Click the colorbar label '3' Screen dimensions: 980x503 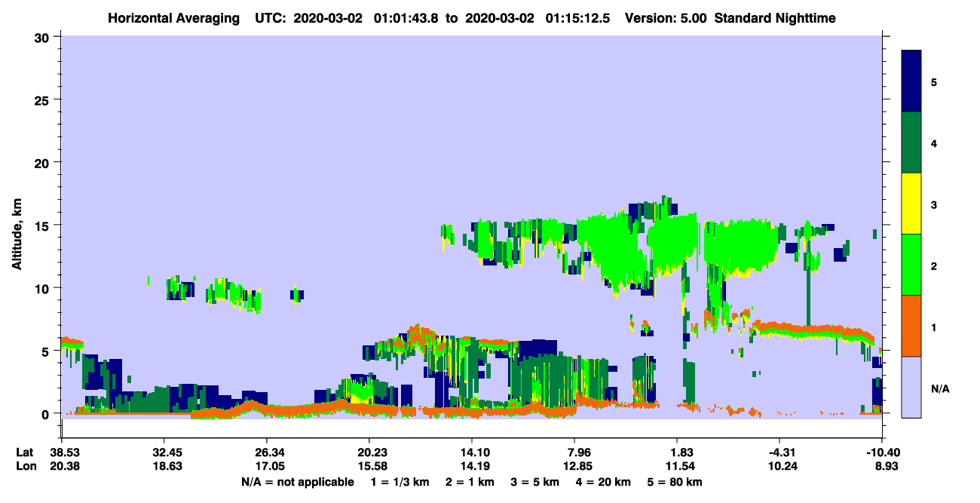(934, 204)
